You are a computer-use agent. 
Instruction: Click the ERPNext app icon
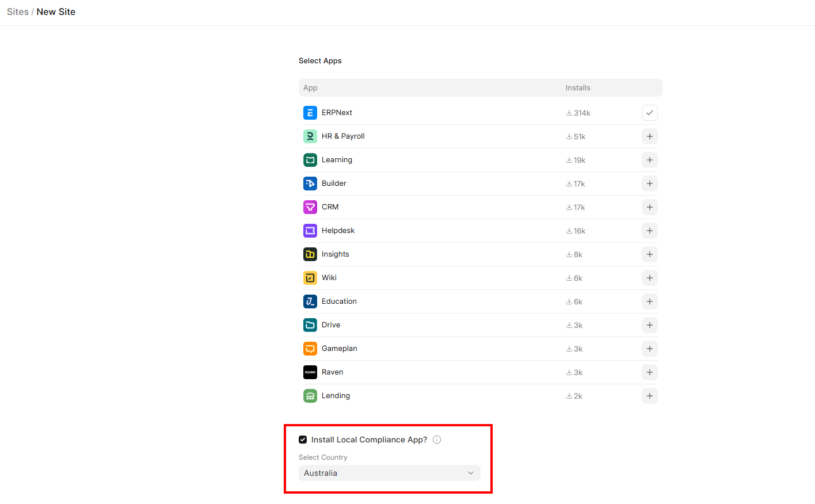pos(310,113)
